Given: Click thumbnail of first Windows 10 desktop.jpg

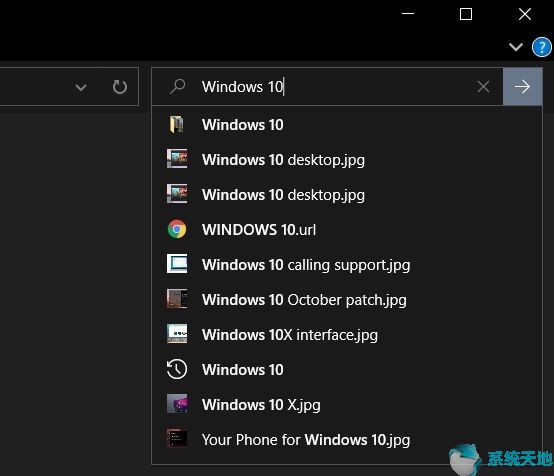Looking at the screenshot, I should coord(177,159).
